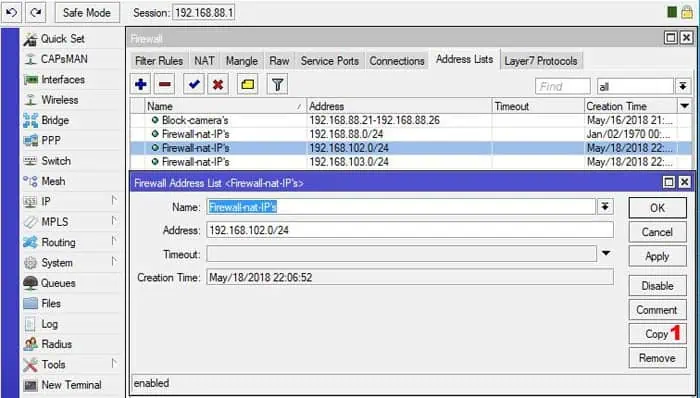Open the 'all' list filter dropdown

click(683, 86)
